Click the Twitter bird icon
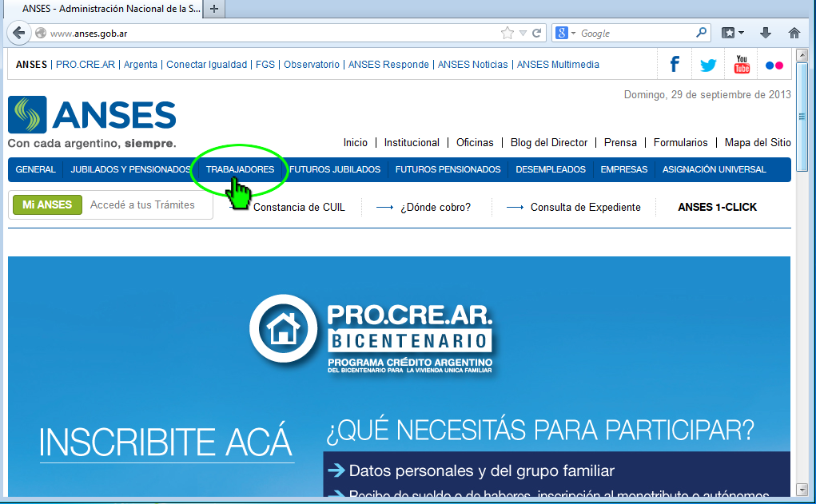Image resolution: width=816 pixels, height=504 pixels. pyautogui.click(x=707, y=64)
